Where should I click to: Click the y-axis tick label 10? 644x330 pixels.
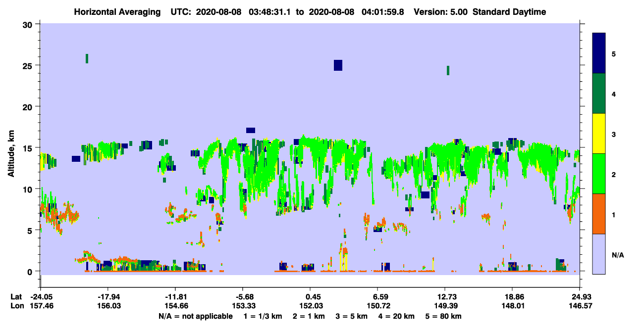point(28,189)
